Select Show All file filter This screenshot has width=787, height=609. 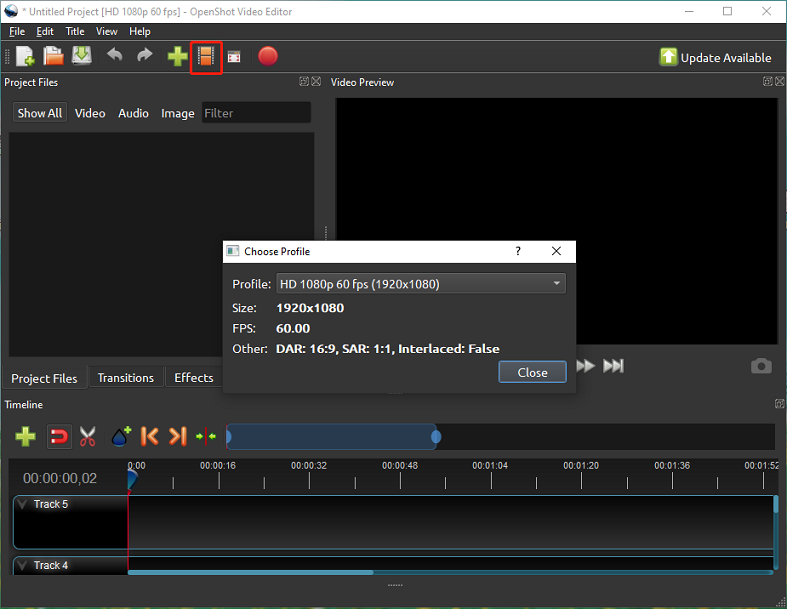[x=40, y=113]
